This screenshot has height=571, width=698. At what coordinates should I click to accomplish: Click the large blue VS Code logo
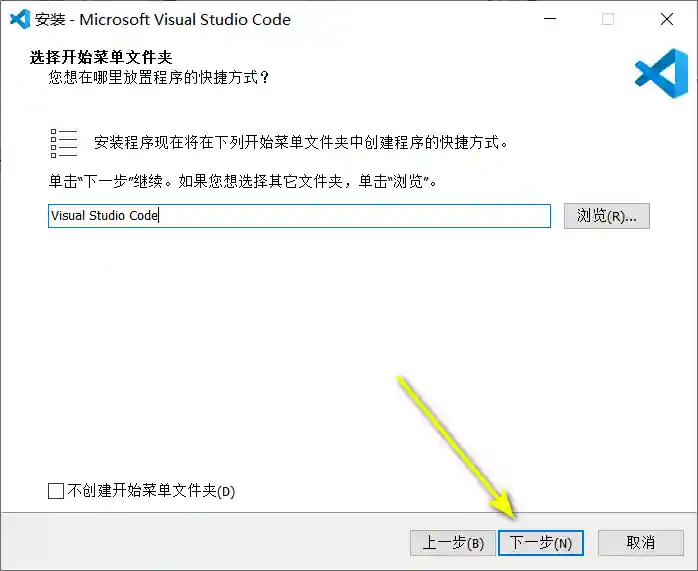pyautogui.click(x=661, y=73)
